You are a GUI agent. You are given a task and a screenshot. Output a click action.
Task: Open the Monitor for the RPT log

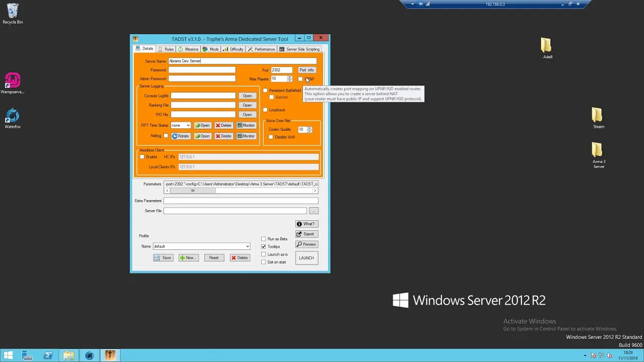point(247,125)
